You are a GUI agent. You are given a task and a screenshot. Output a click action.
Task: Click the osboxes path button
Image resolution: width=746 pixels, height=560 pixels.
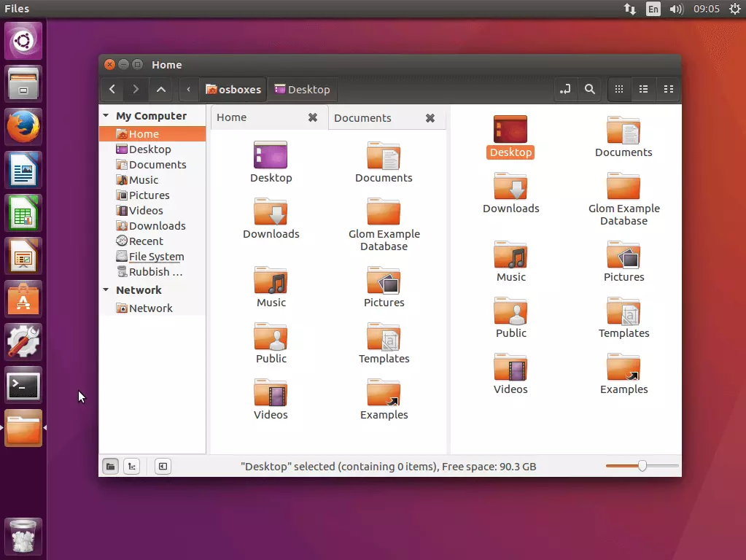click(233, 90)
